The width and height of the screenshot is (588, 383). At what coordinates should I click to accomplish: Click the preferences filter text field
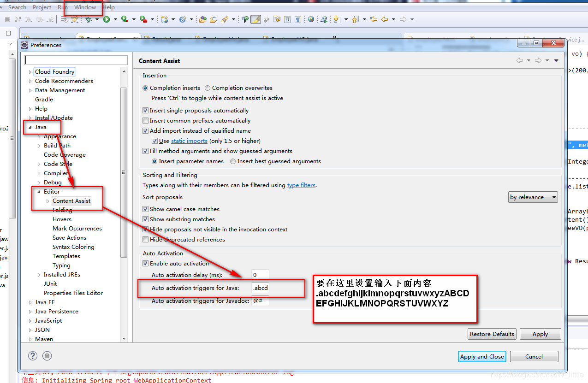(x=76, y=60)
